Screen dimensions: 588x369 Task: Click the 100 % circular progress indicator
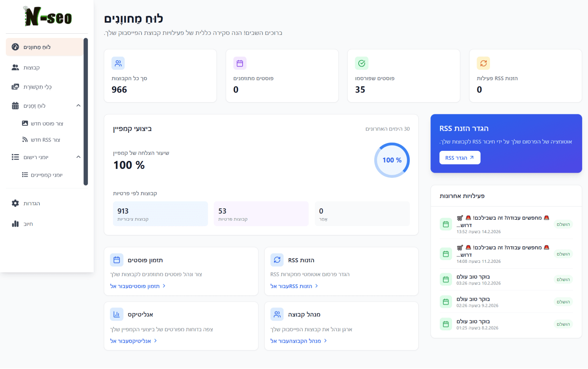[392, 160]
